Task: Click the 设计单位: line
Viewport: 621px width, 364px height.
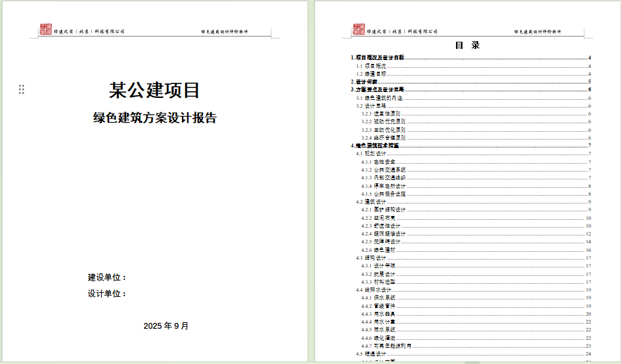Action: coord(107,294)
